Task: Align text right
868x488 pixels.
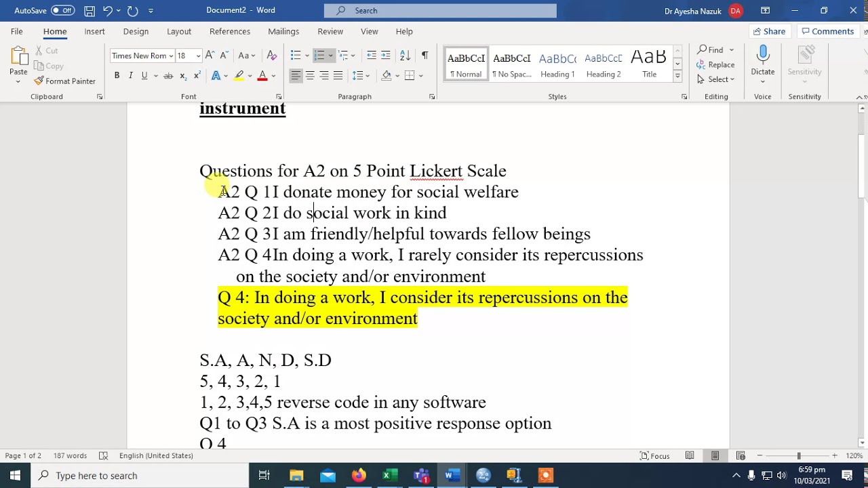Action: click(x=324, y=75)
